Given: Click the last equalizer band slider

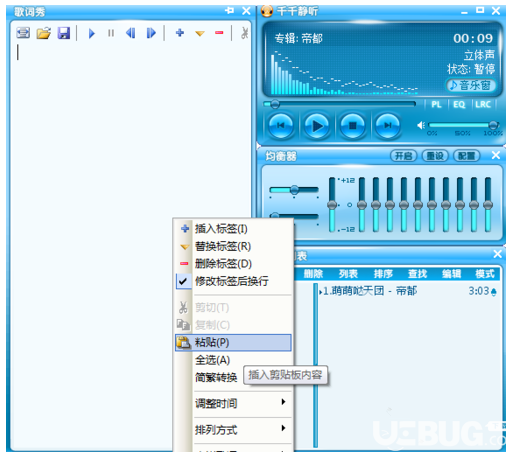Looking at the screenshot, I should click(x=488, y=204).
